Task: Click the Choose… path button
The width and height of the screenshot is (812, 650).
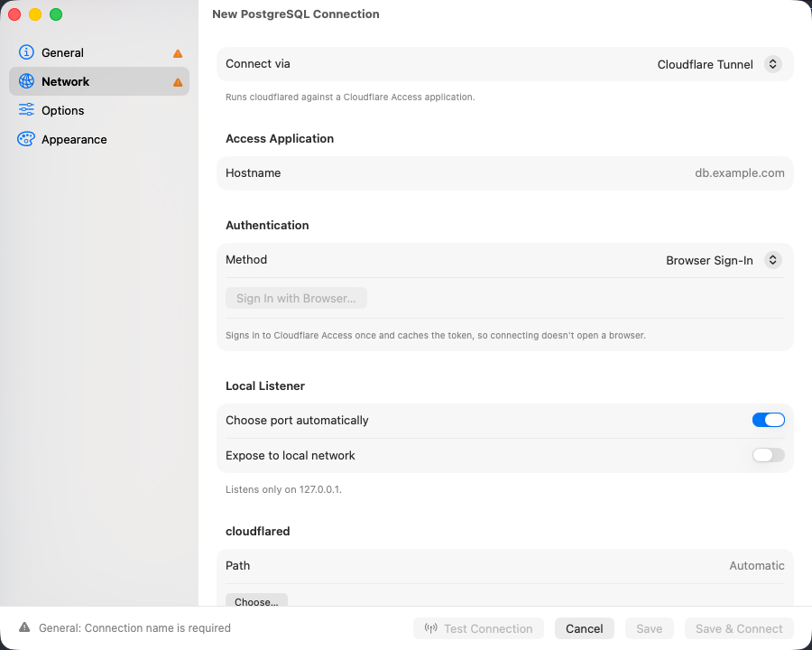Action: point(256,600)
